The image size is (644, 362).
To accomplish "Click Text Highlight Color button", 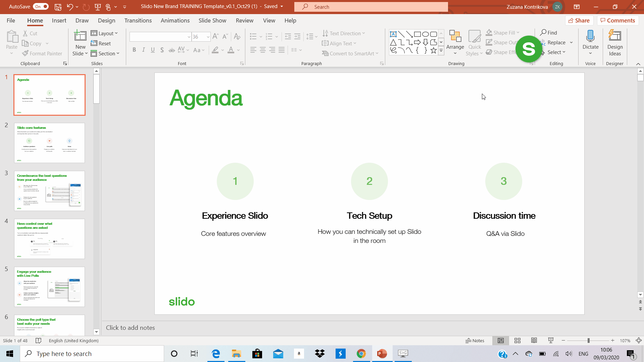I will coord(215,50).
